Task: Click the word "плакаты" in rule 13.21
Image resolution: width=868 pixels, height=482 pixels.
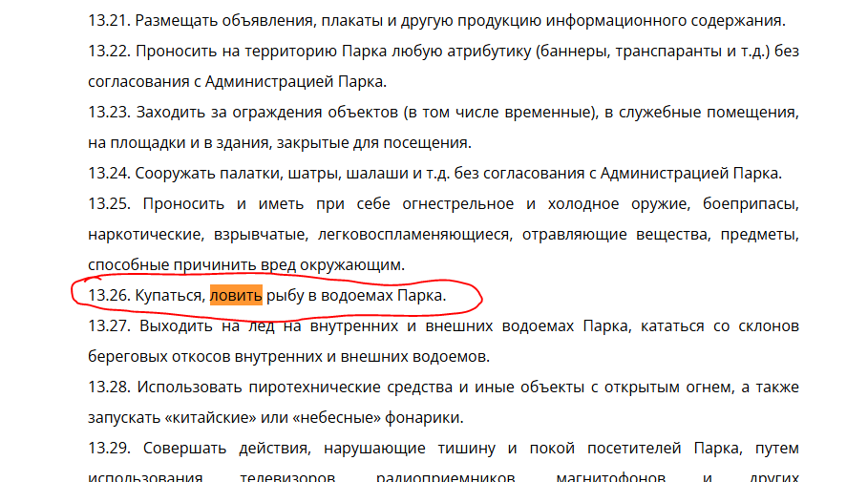Action: (352, 21)
